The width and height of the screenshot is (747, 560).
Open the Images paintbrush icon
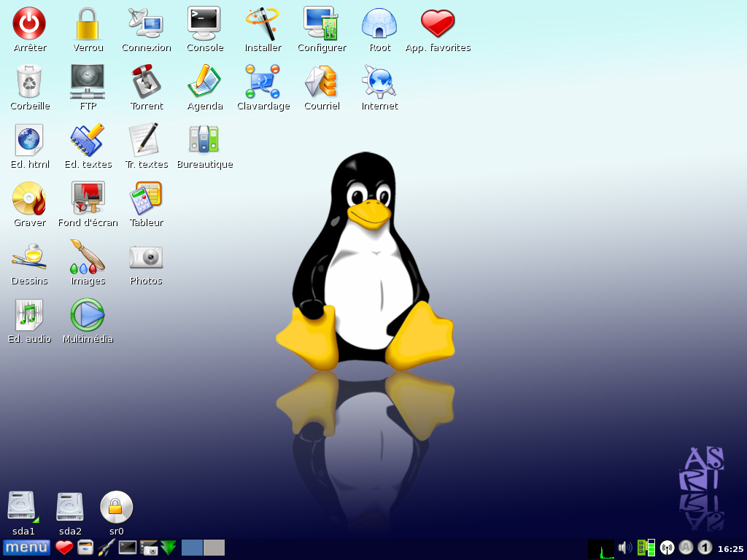tap(88, 256)
